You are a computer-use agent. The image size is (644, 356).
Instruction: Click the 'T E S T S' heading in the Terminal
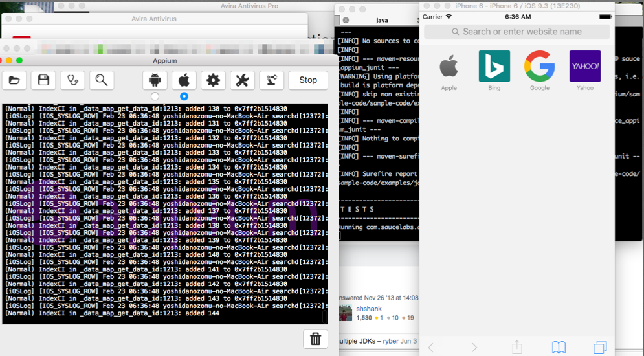coord(357,210)
